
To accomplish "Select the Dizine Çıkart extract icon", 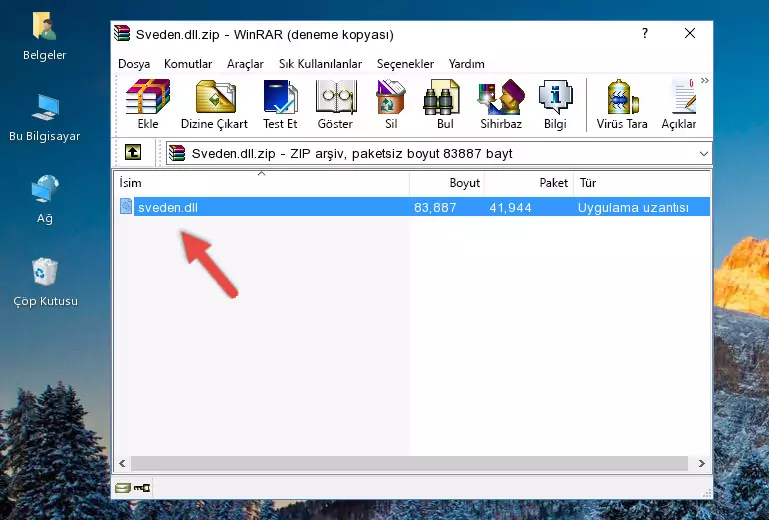I will (214, 104).
